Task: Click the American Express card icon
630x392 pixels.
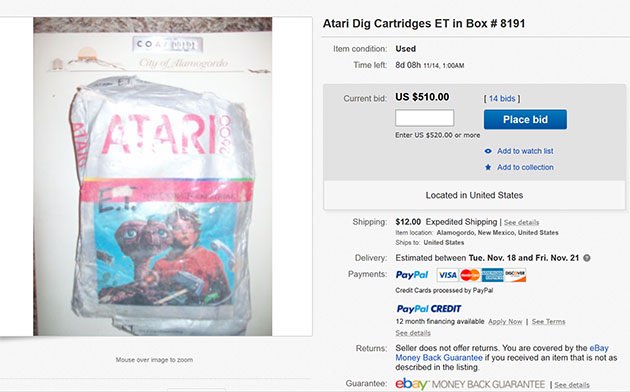Action: [x=492, y=275]
